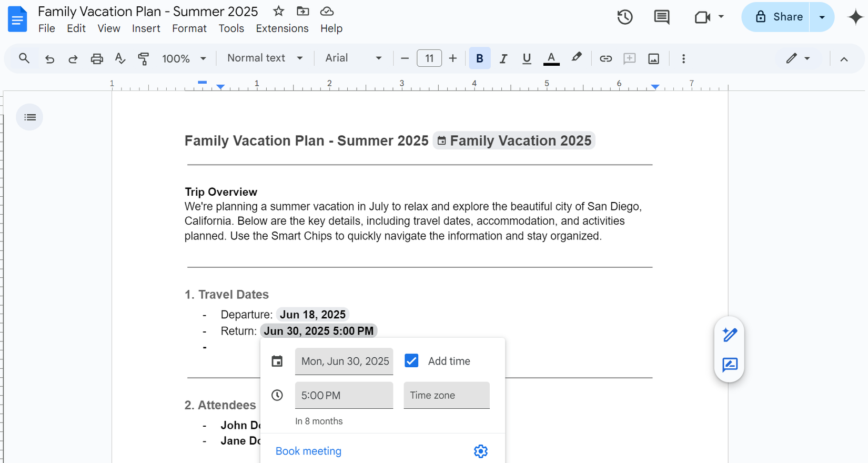Viewport: 868px width, 463px height.
Task: Open the comments panel icon
Action: (x=661, y=17)
